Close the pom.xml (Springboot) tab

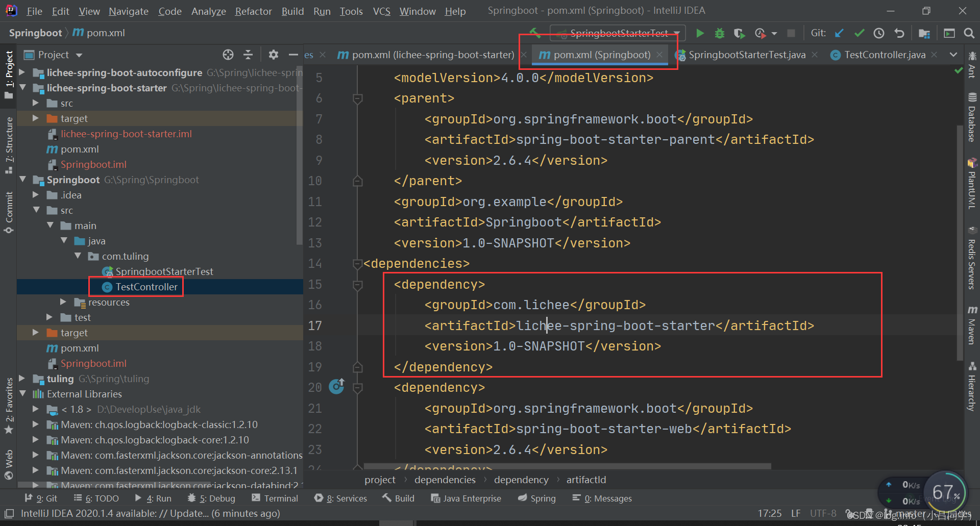(x=659, y=55)
